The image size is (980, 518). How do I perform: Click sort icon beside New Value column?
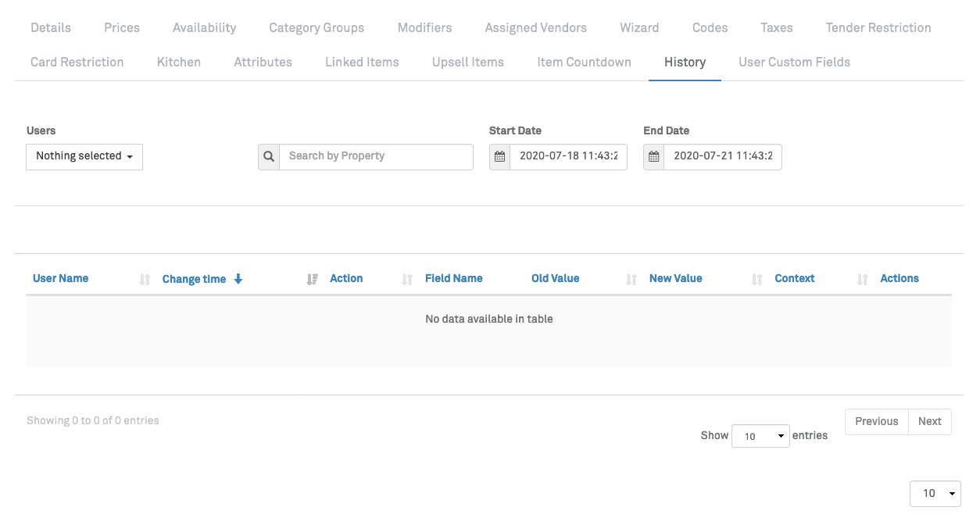(756, 280)
